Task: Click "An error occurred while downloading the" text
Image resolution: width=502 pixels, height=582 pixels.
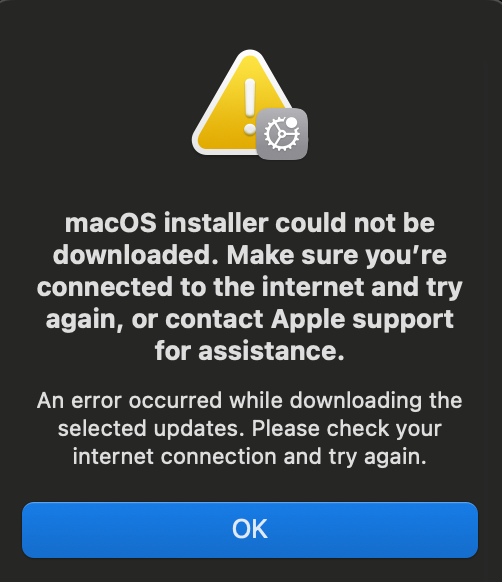Action: point(250,401)
